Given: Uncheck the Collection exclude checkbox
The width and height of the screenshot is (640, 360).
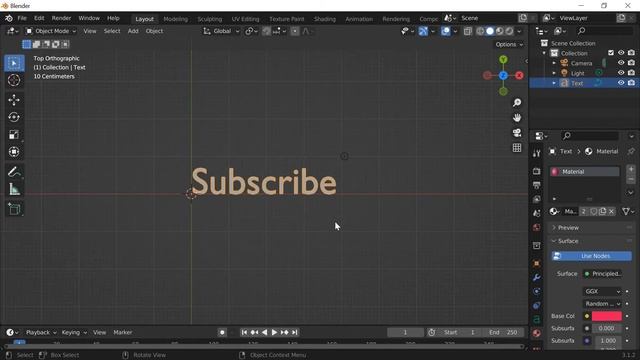Looking at the screenshot, I should [x=611, y=53].
